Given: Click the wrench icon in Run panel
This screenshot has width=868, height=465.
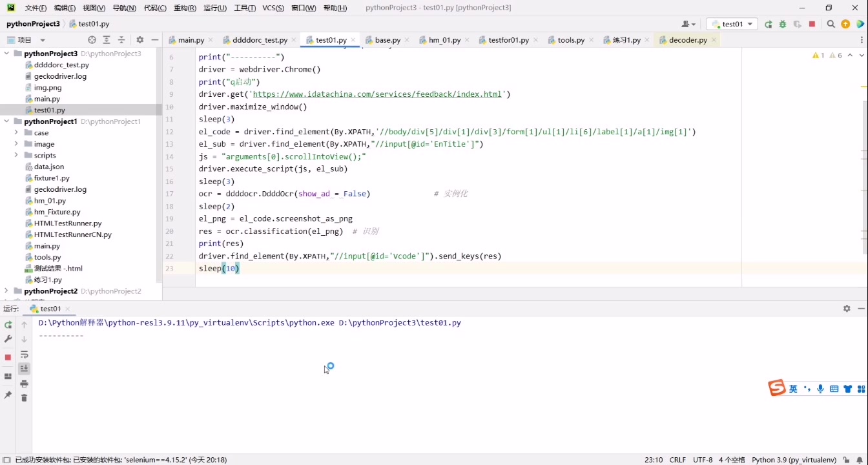Looking at the screenshot, I should [x=8, y=339].
